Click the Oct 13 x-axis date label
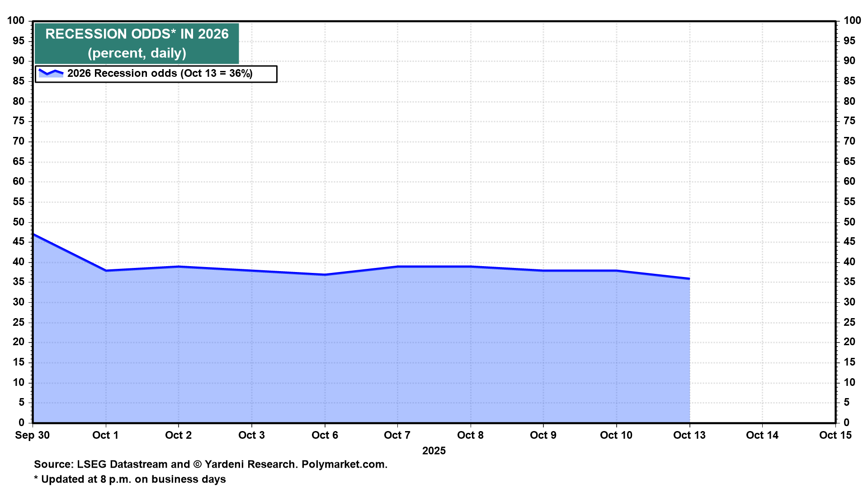 pyautogui.click(x=689, y=435)
